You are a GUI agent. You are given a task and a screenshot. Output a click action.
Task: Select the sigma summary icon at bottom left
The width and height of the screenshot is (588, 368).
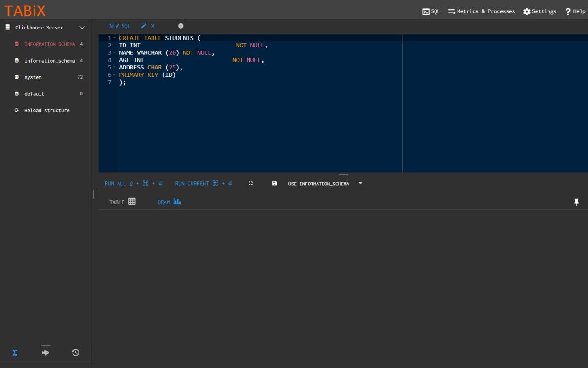15,352
